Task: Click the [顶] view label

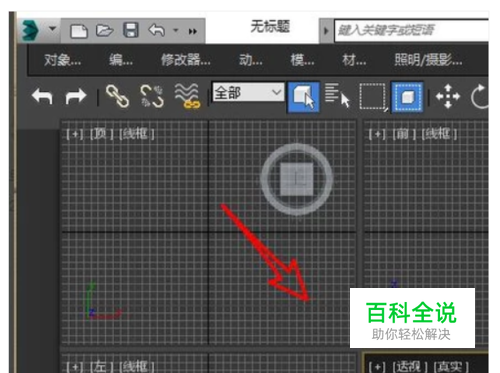Action: click(101, 134)
